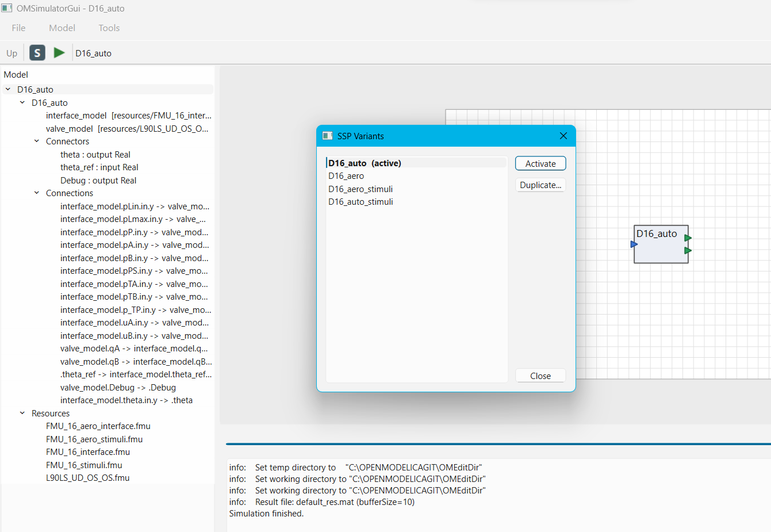Click the S snapshot icon in toolbar
The image size is (771, 532).
click(37, 53)
